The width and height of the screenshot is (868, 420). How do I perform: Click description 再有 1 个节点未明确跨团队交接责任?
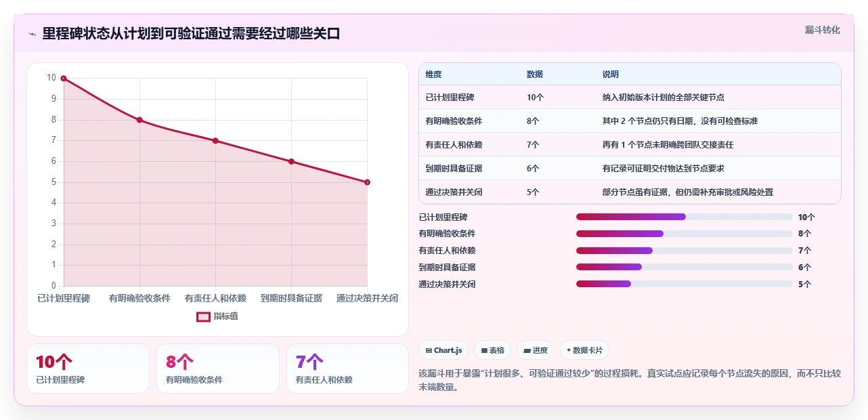pyautogui.click(x=668, y=145)
